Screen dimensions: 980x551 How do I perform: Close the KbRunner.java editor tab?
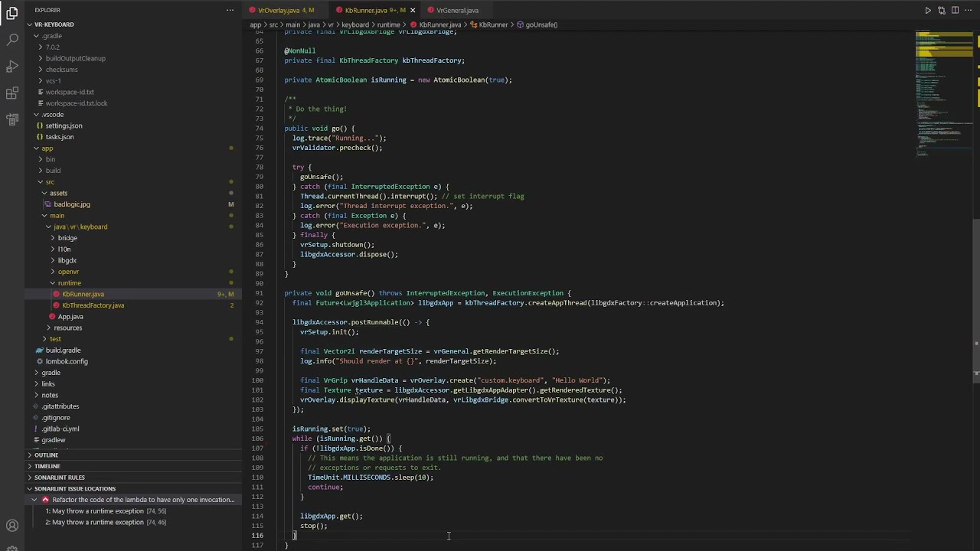[x=413, y=11]
